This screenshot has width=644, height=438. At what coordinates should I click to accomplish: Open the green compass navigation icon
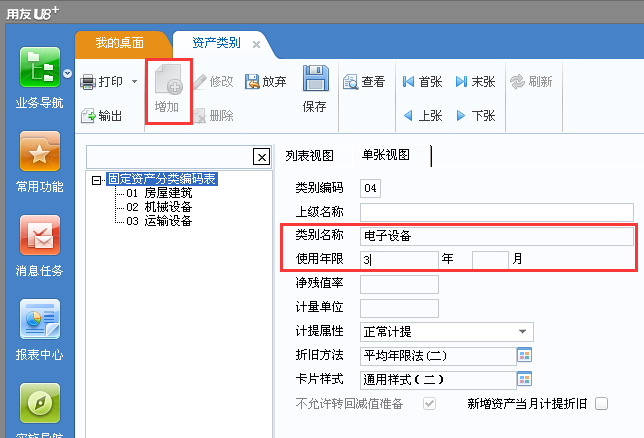point(40,403)
